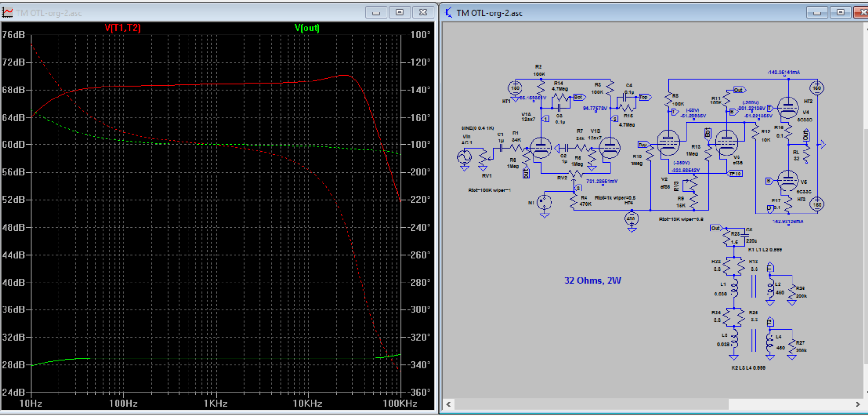Image resolution: width=868 pixels, height=416 pixels.
Task: Click the 76dB label on the magnitude axis
Action: pyautogui.click(x=13, y=35)
